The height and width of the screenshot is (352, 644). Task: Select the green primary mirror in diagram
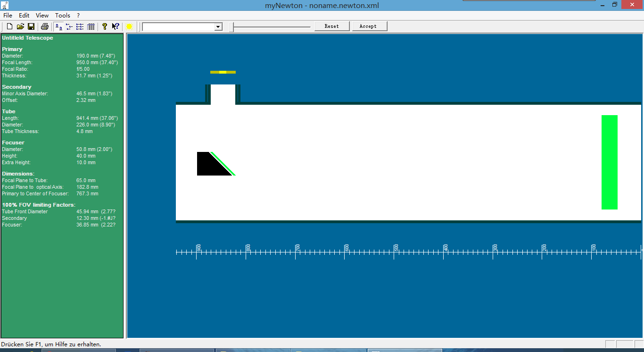(610, 162)
